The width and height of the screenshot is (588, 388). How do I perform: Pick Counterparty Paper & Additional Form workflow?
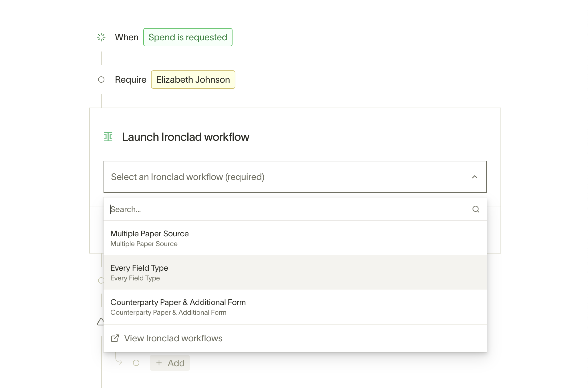(x=295, y=307)
